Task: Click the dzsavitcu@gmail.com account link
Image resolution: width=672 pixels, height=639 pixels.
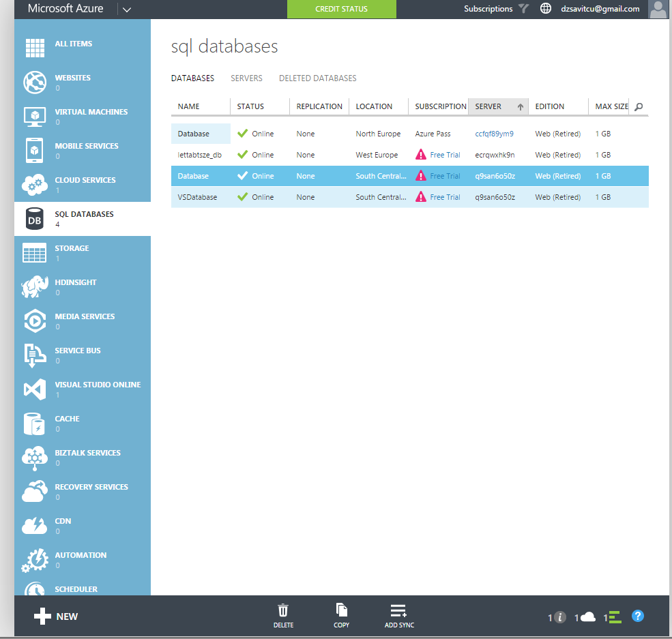Action: tap(600, 9)
